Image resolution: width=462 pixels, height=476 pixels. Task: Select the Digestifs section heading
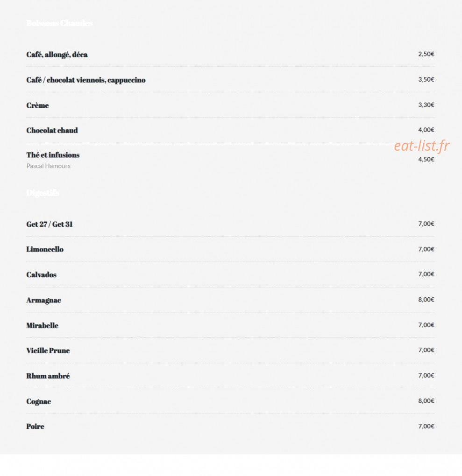(43, 193)
